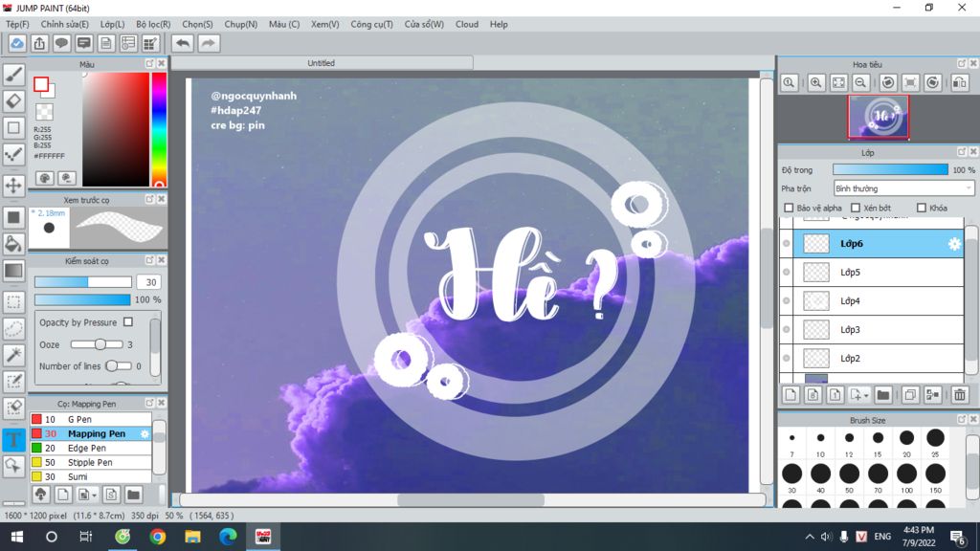This screenshot has width=980, height=551.
Task: Open the Tệp(F) menu
Action: pyautogui.click(x=17, y=24)
